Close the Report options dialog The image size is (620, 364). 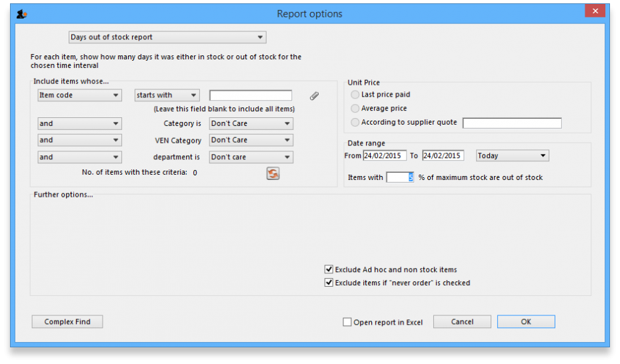pyautogui.click(x=594, y=11)
